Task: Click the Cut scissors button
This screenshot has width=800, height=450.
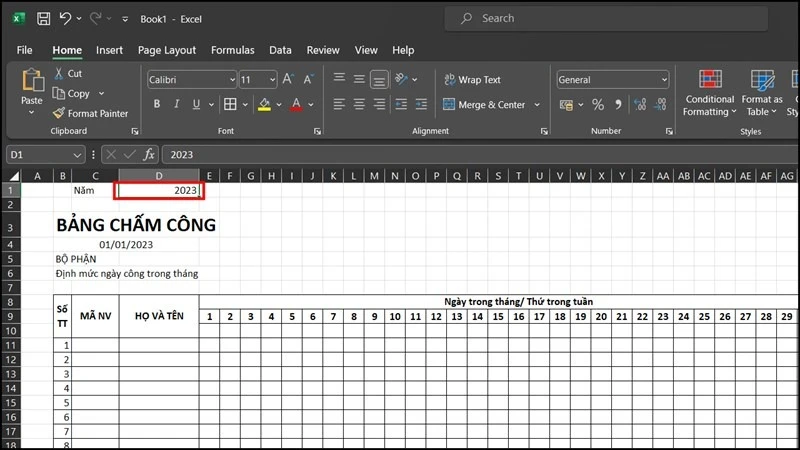Action: click(x=68, y=73)
